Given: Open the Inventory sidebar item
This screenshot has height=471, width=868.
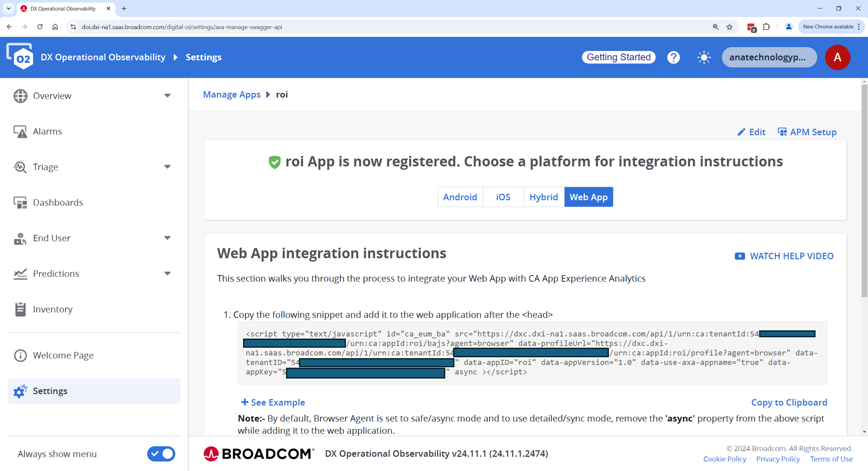Looking at the screenshot, I should [53, 309].
